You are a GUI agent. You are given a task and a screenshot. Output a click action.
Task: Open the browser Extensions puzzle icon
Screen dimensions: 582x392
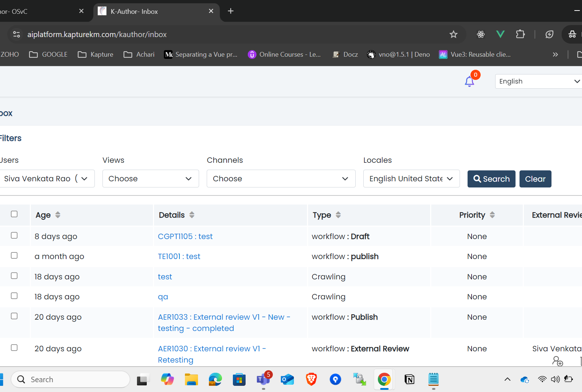pyautogui.click(x=520, y=35)
